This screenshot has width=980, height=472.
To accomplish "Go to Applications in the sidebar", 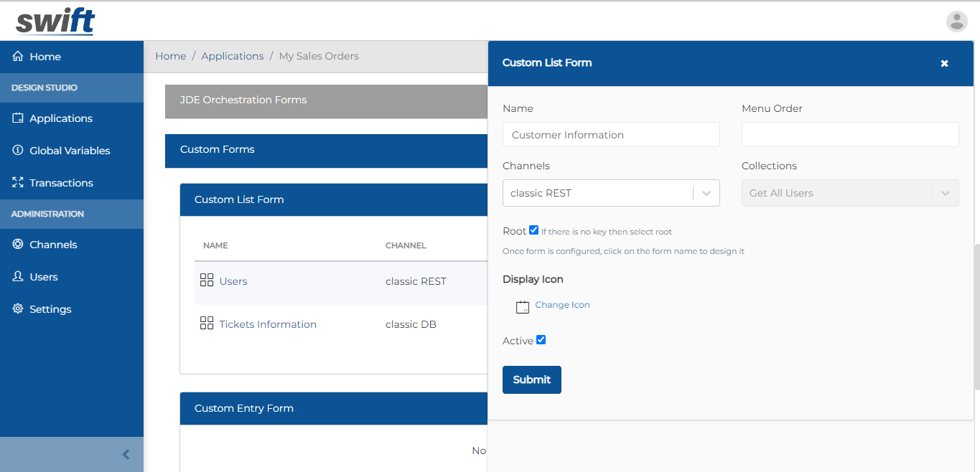I will tap(61, 118).
